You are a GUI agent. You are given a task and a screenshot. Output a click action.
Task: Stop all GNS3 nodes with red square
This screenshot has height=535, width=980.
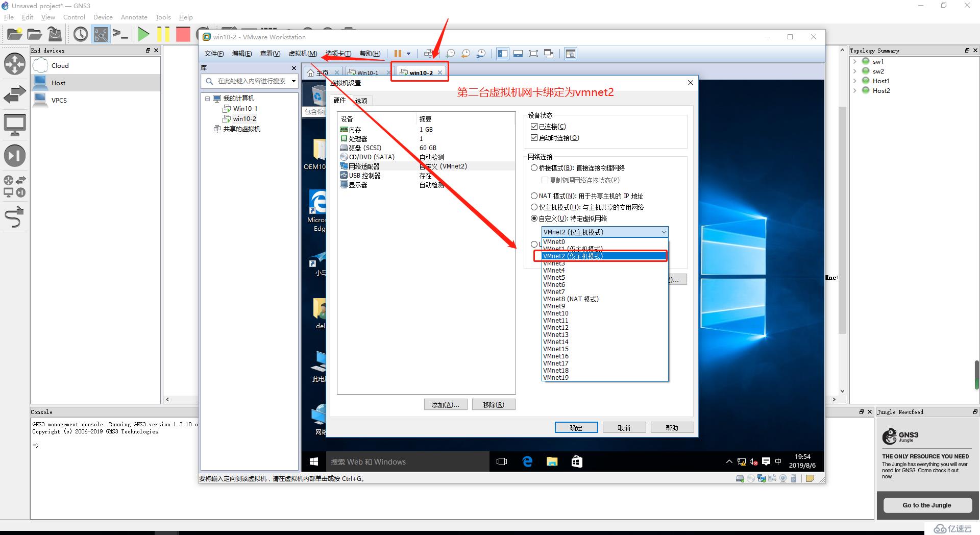(183, 34)
